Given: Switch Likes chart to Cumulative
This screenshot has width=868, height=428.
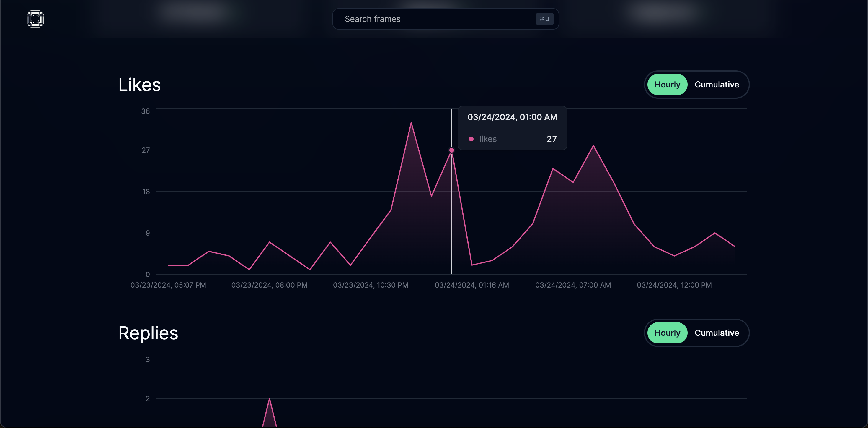Looking at the screenshot, I should pos(717,85).
